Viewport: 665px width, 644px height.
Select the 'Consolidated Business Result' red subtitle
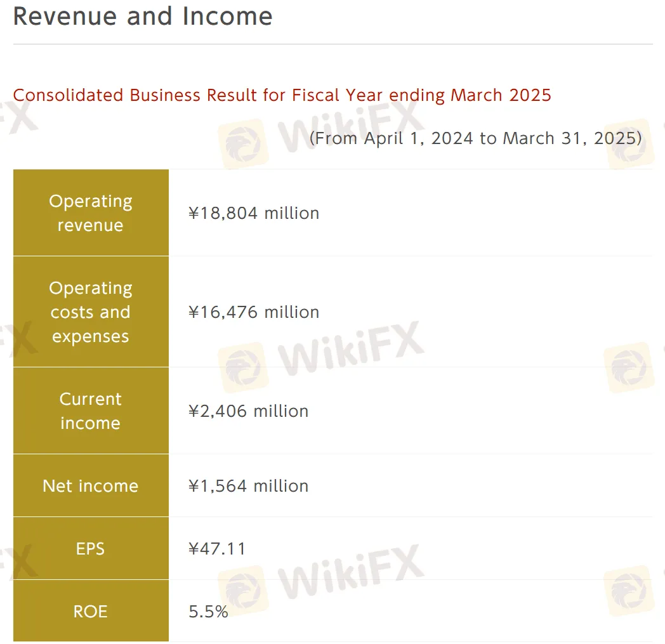[x=282, y=95]
